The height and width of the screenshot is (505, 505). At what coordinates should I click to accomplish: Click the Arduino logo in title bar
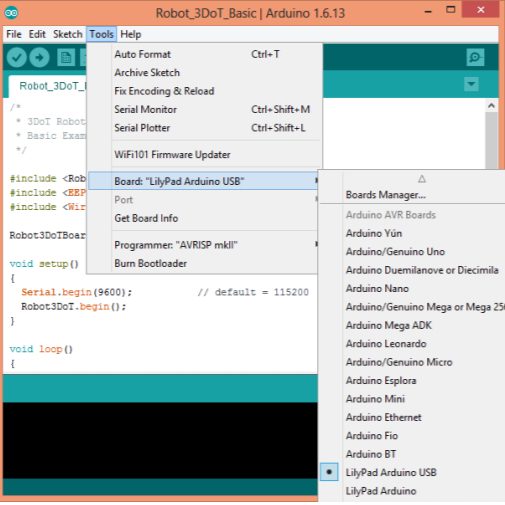click(11, 13)
